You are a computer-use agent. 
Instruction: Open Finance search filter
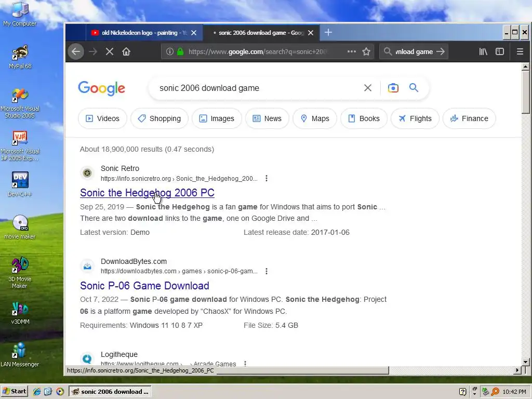(469, 118)
